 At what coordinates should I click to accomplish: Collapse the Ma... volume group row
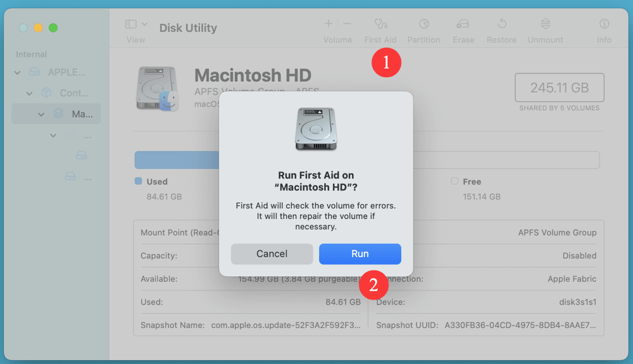pyautogui.click(x=41, y=114)
